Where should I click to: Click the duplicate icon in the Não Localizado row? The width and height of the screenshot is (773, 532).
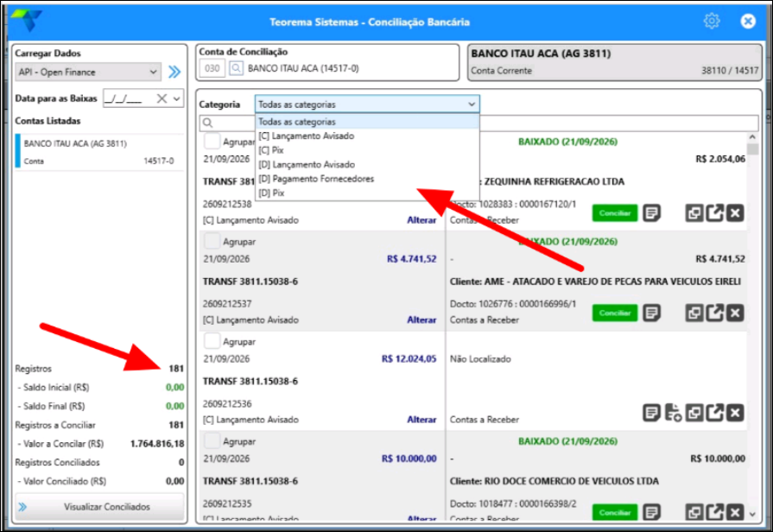pos(694,413)
